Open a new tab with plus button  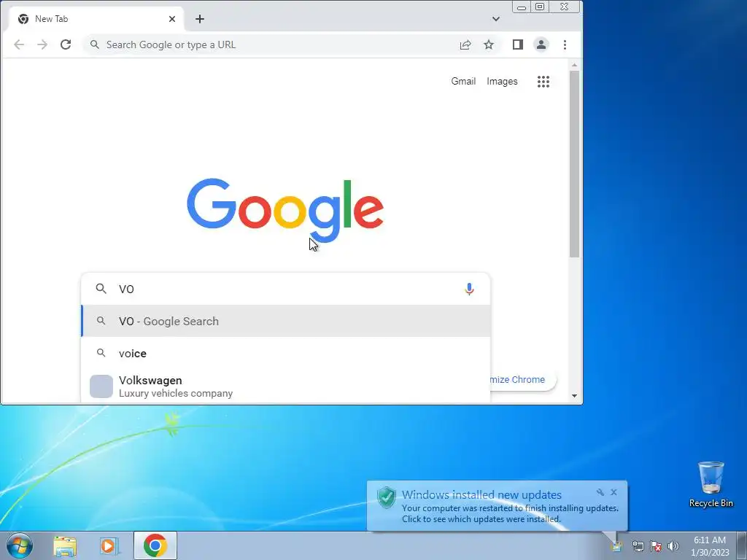pyautogui.click(x=200, y=19)
